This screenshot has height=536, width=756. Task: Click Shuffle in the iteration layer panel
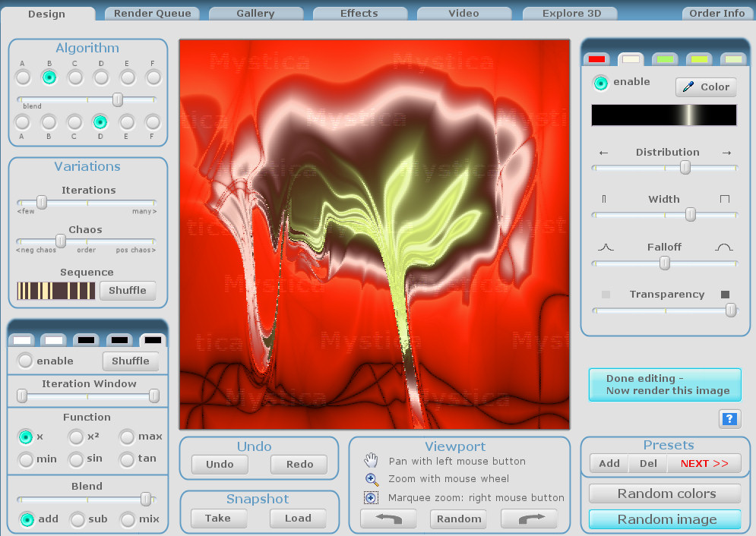130,361
